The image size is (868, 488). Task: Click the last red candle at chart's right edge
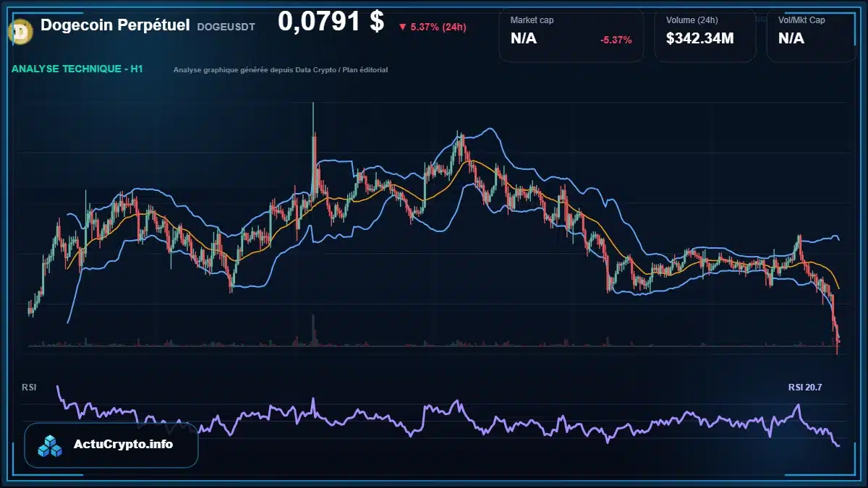[837, 341]
